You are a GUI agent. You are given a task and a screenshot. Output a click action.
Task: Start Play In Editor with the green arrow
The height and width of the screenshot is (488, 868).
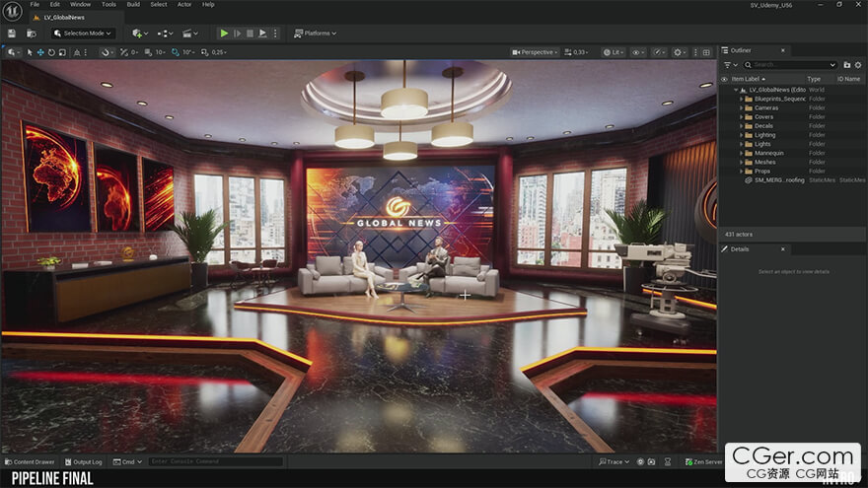224,34
